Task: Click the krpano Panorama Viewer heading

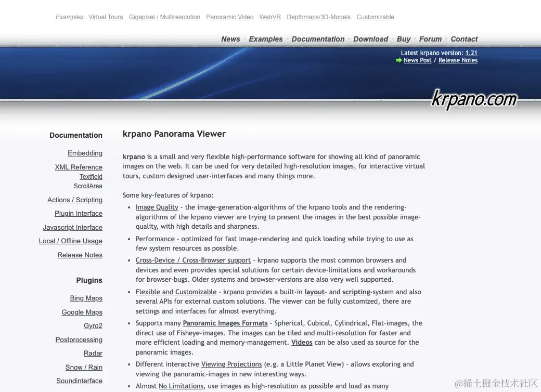Action: (x=174, y=134)
